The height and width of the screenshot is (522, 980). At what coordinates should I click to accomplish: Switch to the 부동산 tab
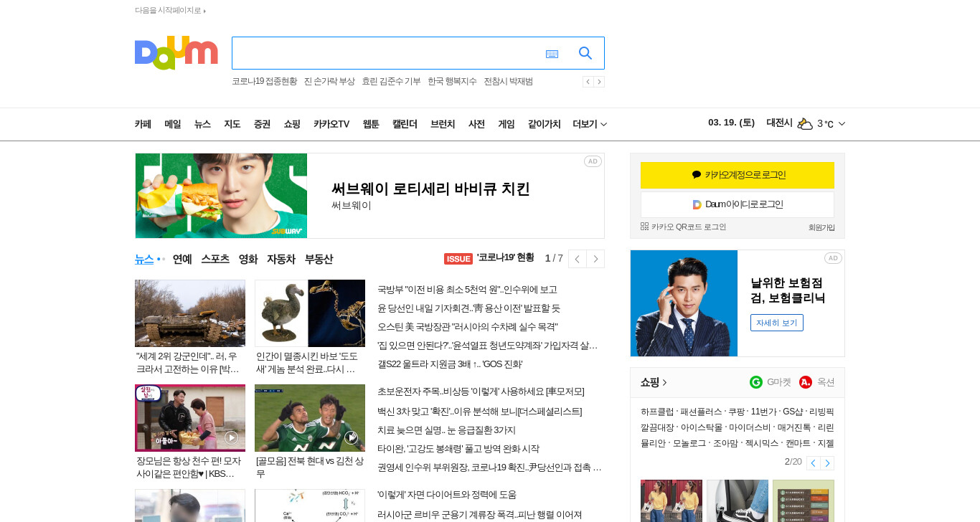pyautogui.click(x=319, y=259)
